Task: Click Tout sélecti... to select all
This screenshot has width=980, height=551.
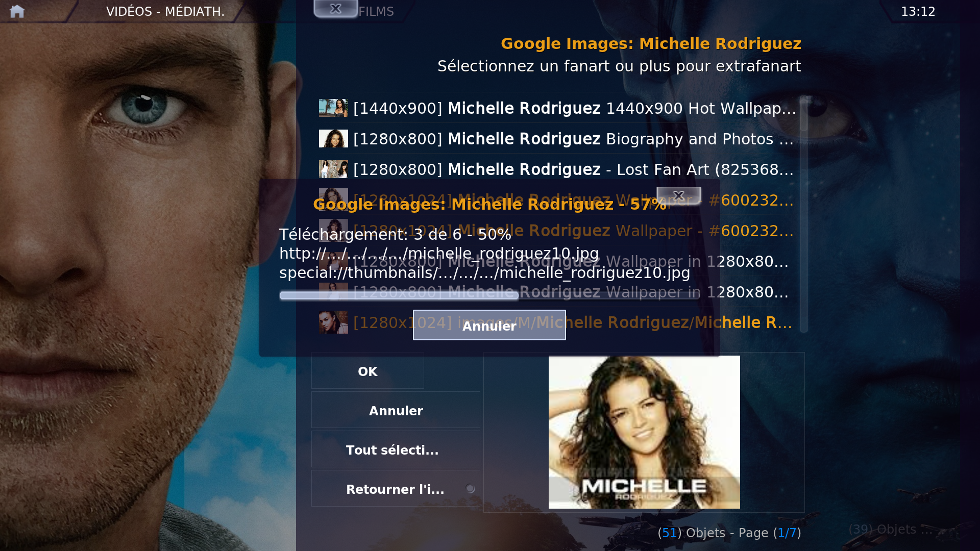Action: tap(396, 450)
